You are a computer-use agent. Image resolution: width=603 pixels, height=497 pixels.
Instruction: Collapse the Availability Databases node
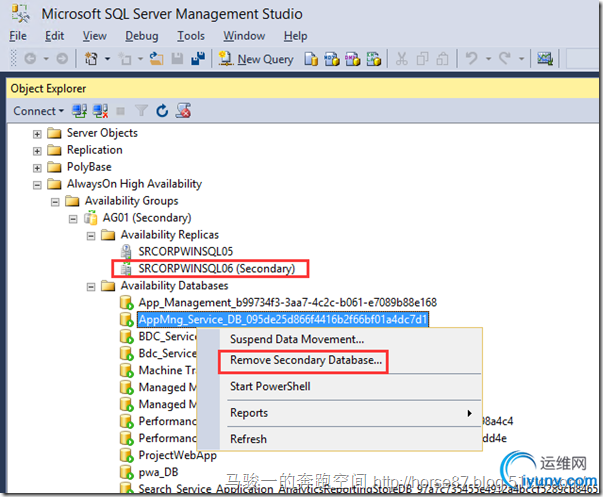(x=91, y=287)
